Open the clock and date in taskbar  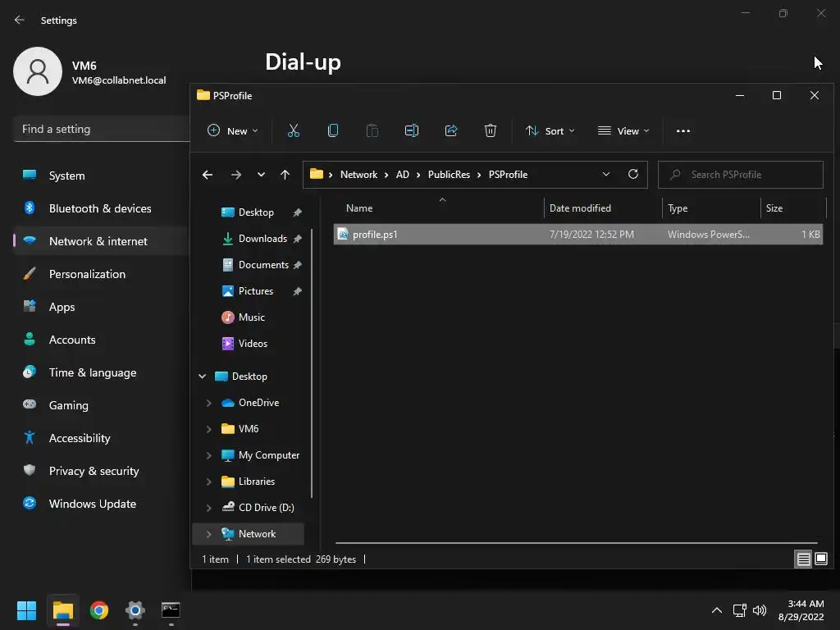[x=801, y=610]
